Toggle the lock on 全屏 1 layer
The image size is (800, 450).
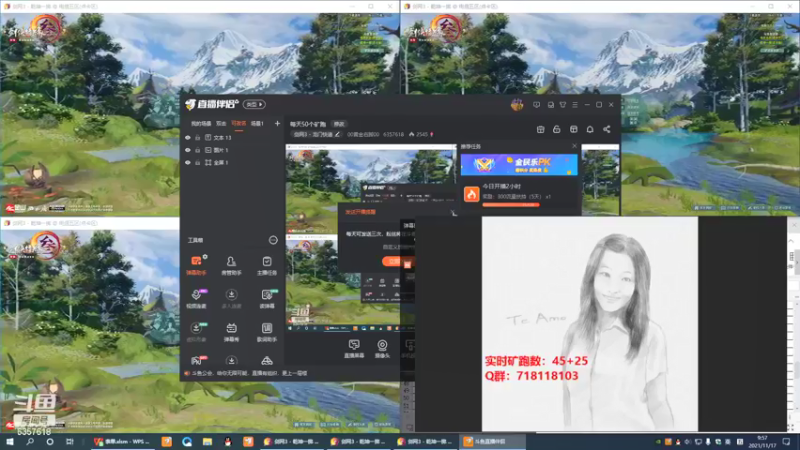click(197, 162)
